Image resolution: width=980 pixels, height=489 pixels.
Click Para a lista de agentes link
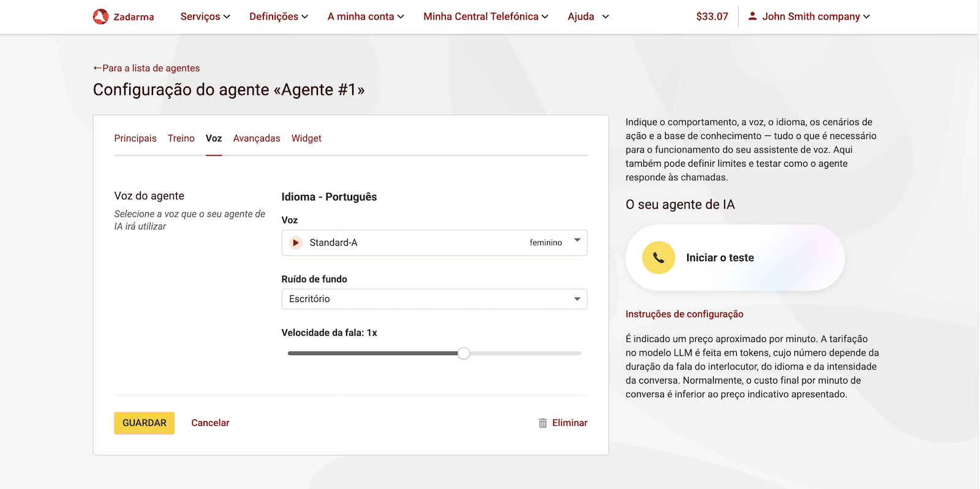point(151,68)
